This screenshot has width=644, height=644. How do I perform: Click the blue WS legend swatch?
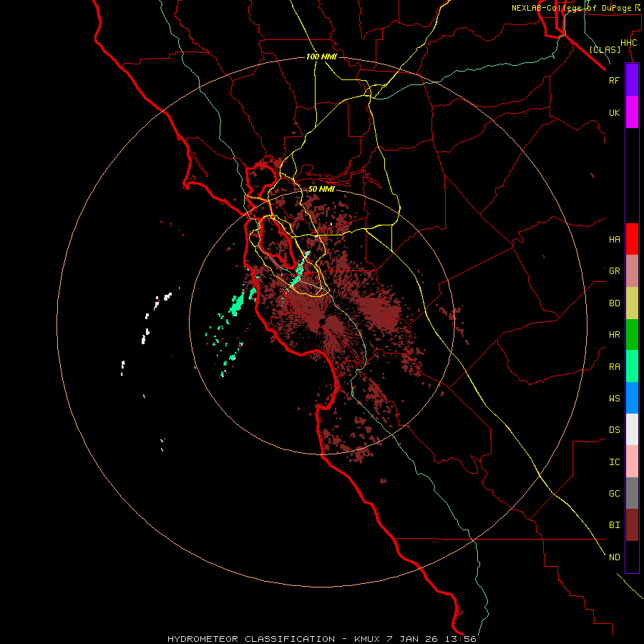coord(632,398)
